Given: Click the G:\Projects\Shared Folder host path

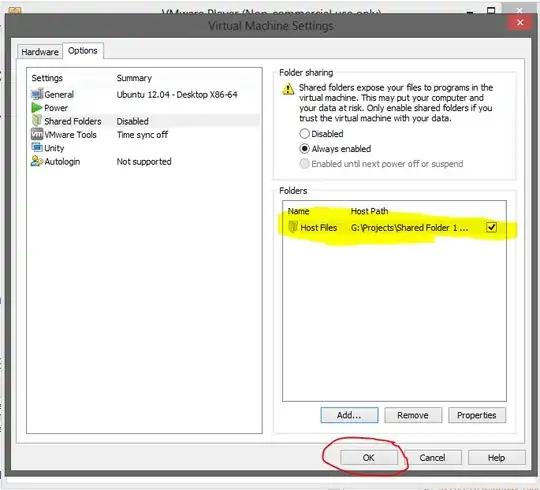Looking at the screenshot, I should tap(409, 228).
